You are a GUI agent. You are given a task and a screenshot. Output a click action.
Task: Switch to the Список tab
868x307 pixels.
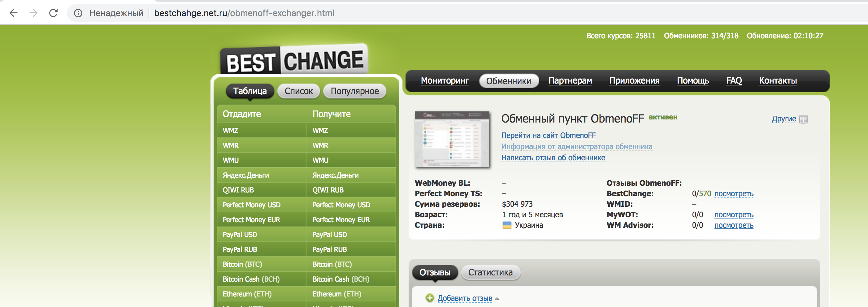(298, 91)
